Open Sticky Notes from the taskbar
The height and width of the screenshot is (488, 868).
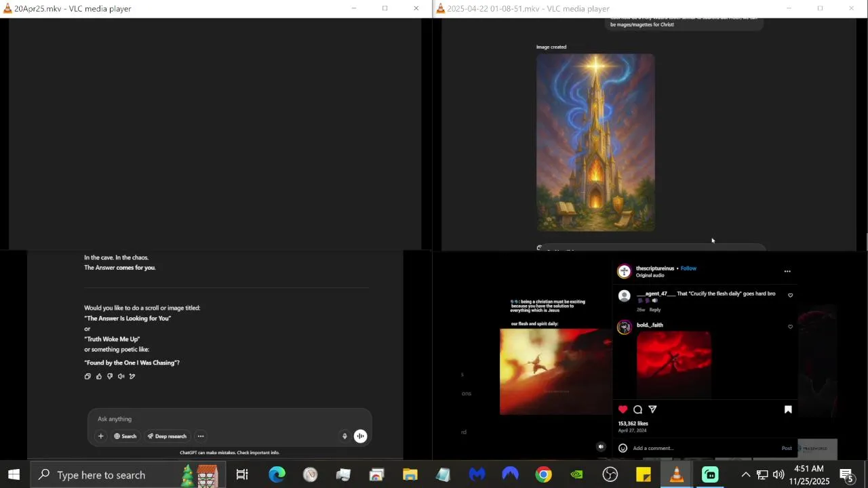point(644,474)
